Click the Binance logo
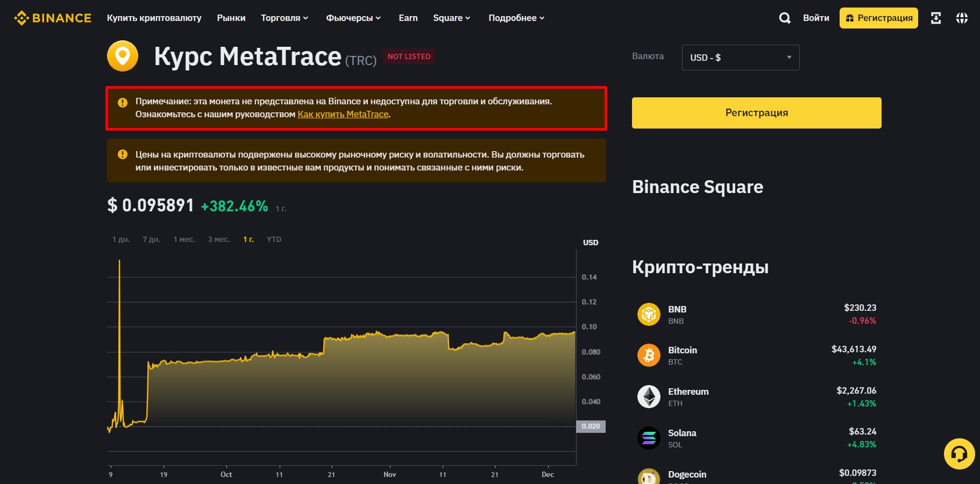 [x=53, y=18]
